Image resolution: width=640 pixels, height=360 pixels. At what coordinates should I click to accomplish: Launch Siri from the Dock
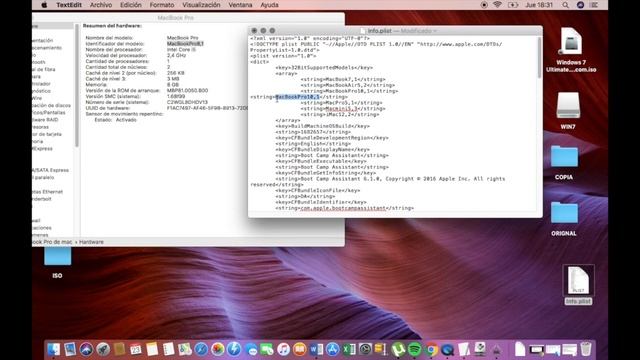[x=86, y=349]
